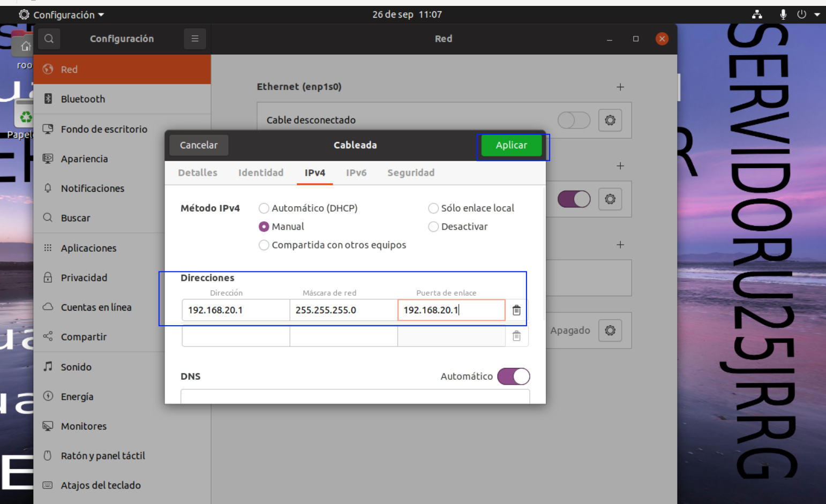Viewport: 826px width, 504px height.
Task: Open Apariencia settings
Action: (122, 159)
